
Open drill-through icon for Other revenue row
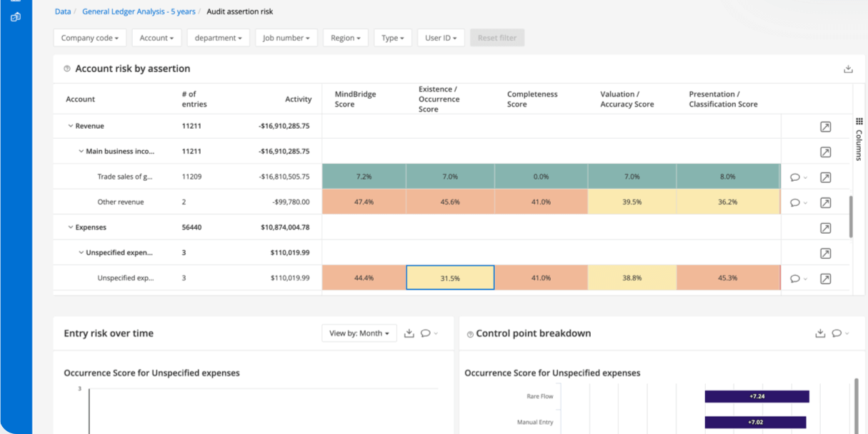pyautogui.click(x=825, y=203)
